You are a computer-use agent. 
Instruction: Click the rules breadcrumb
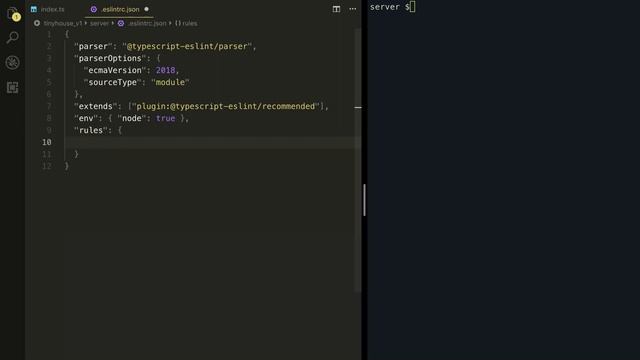(190, 23)
